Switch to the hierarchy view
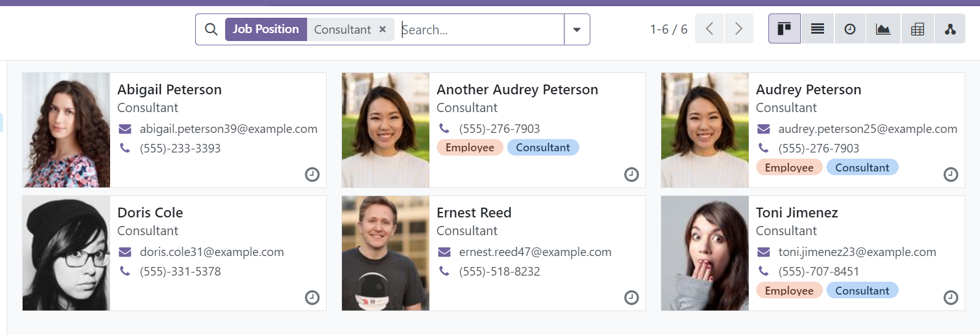 tap(949, 29)
